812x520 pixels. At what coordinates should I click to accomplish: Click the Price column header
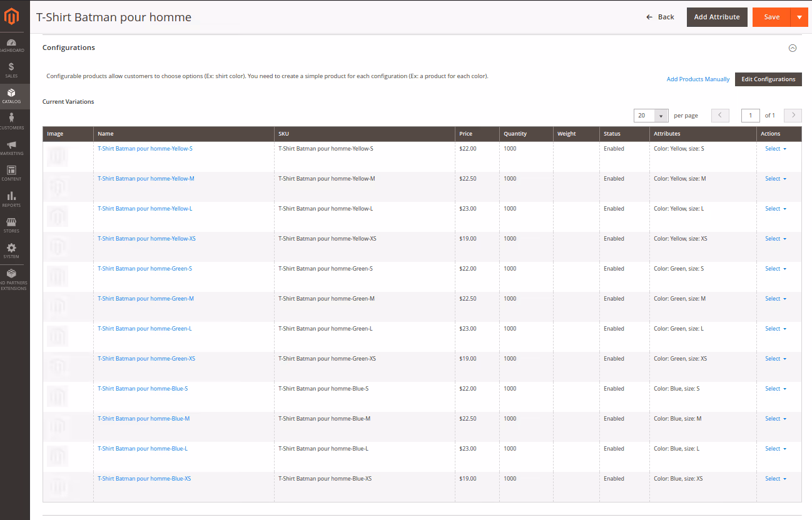point(477,134)
